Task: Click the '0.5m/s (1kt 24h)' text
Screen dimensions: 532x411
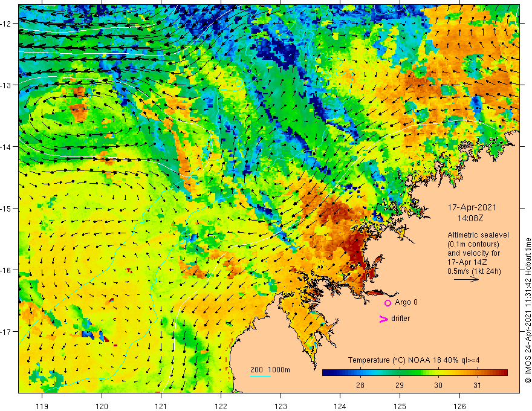Action: click(474, 271)
